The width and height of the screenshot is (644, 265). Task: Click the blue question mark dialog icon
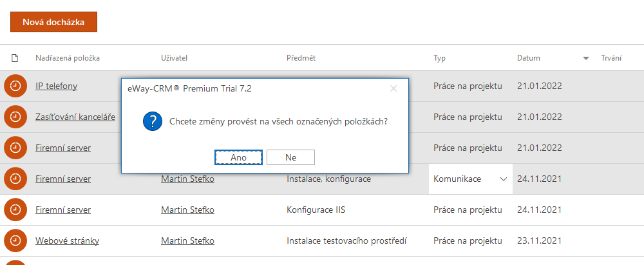pyautogui.click(x=153, y=123)
